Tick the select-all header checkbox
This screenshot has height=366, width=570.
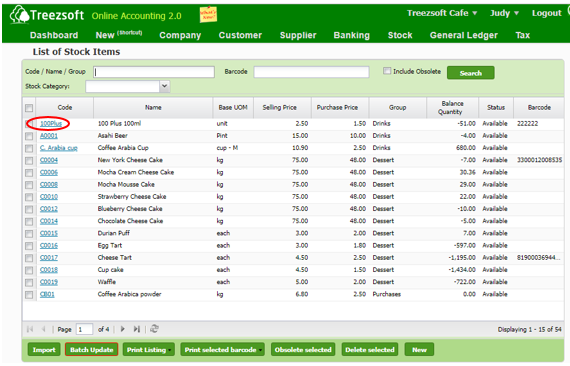click(29, 108)
